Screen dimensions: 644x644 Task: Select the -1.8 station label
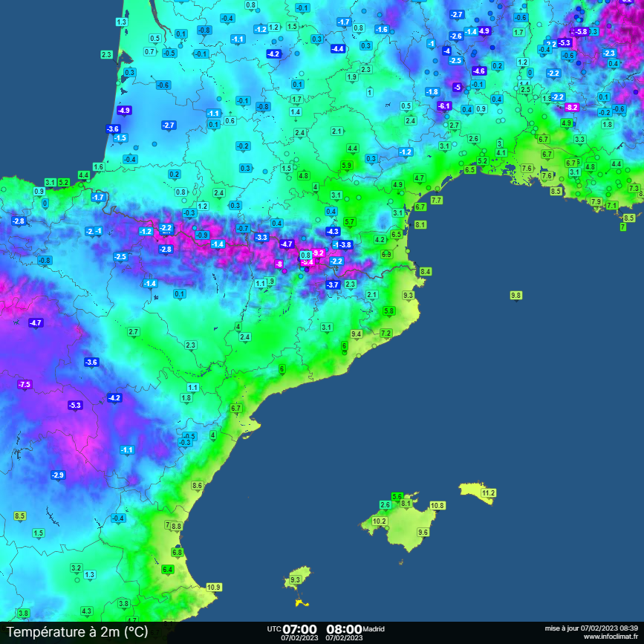click(x=432, y=92)
